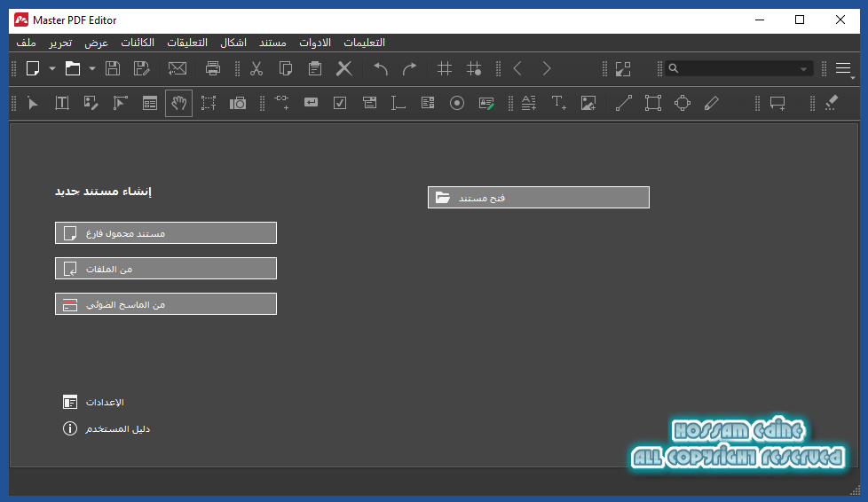Open the مستند menu
Image resolution: width=868 pixels, height=502 pixels.
point(272,43)
